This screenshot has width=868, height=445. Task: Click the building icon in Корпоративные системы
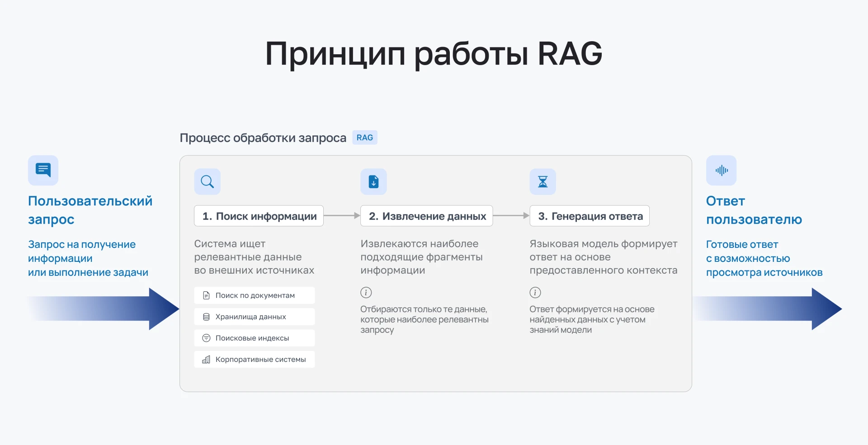(206, 359)
